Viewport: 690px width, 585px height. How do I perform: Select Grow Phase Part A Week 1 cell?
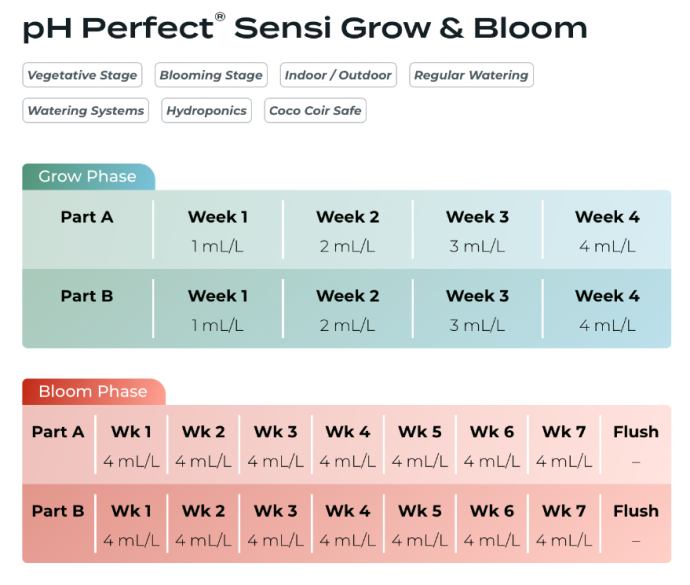pos(218,231)
